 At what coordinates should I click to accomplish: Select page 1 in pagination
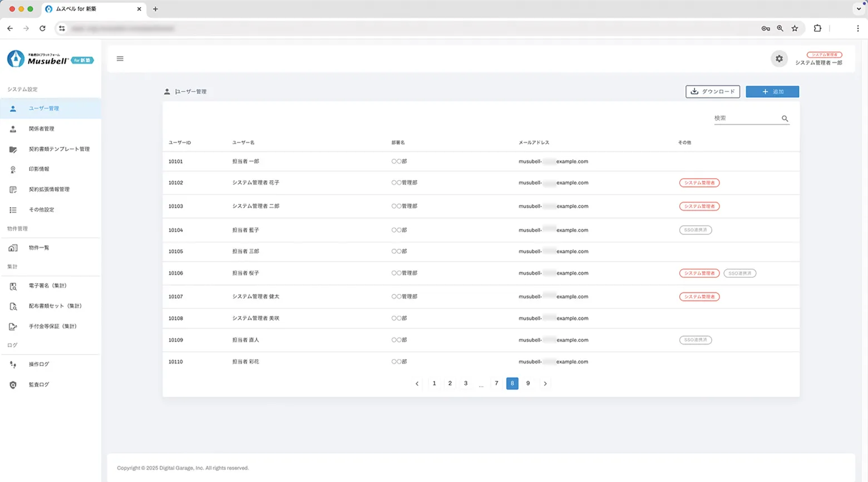point(434,383)
